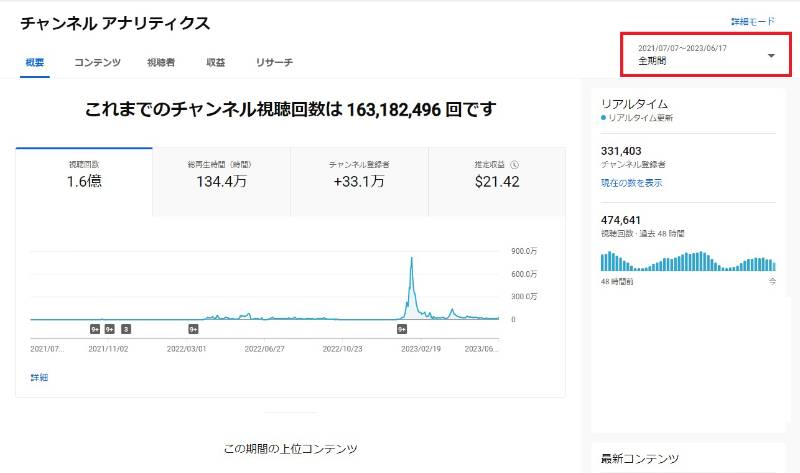Click the 9+ marker near 2023/02/19
800x473 pixels.
coord(402,329)
